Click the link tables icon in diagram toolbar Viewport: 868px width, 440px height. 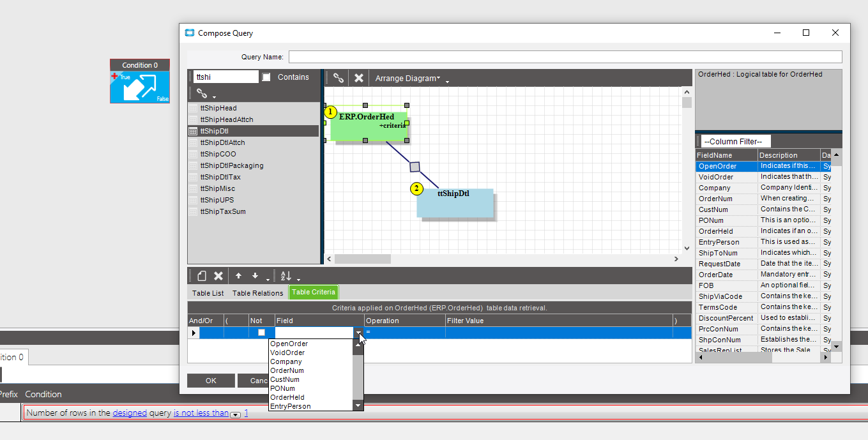click(x=339, y=78)
